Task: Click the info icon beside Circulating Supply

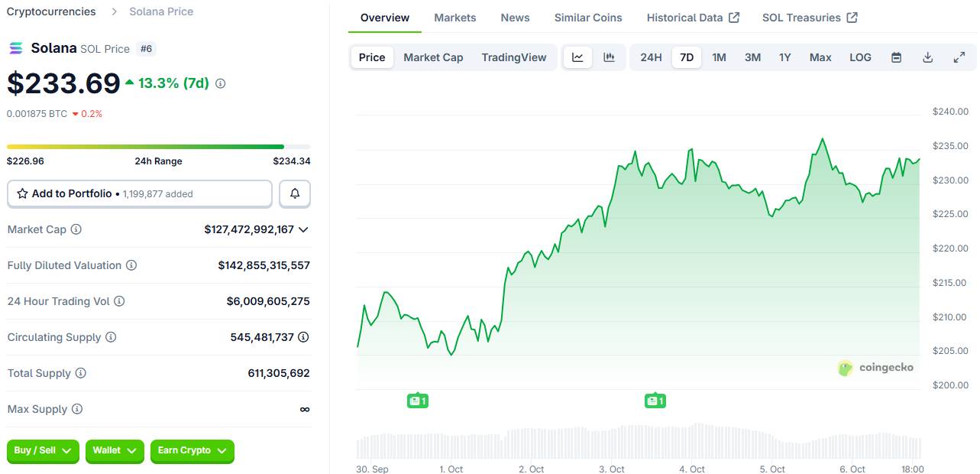Action: coord(111,337)
